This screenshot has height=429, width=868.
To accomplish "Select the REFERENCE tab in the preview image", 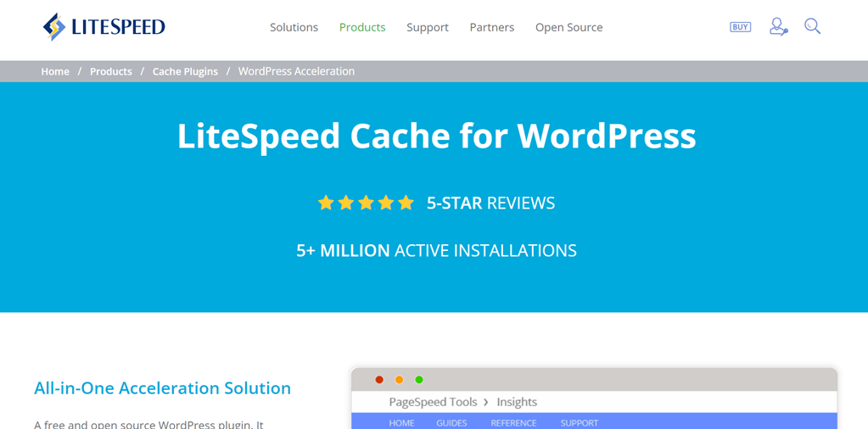I will coord(513,422).
